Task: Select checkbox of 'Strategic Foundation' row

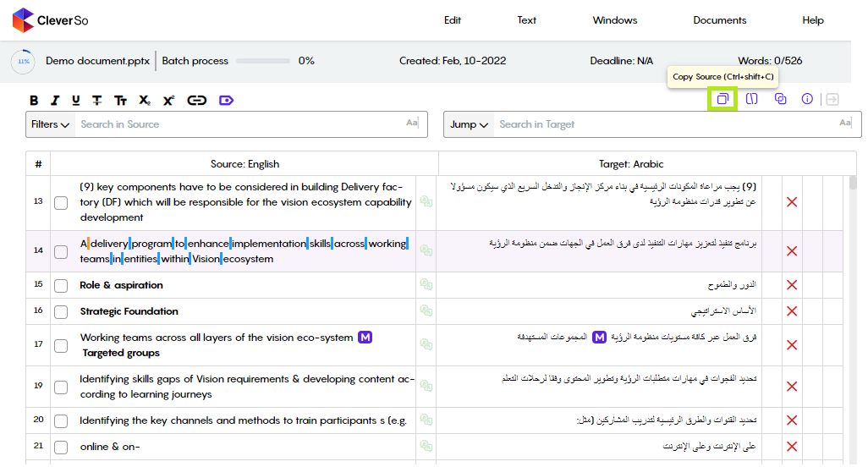Action: (61, 311)
